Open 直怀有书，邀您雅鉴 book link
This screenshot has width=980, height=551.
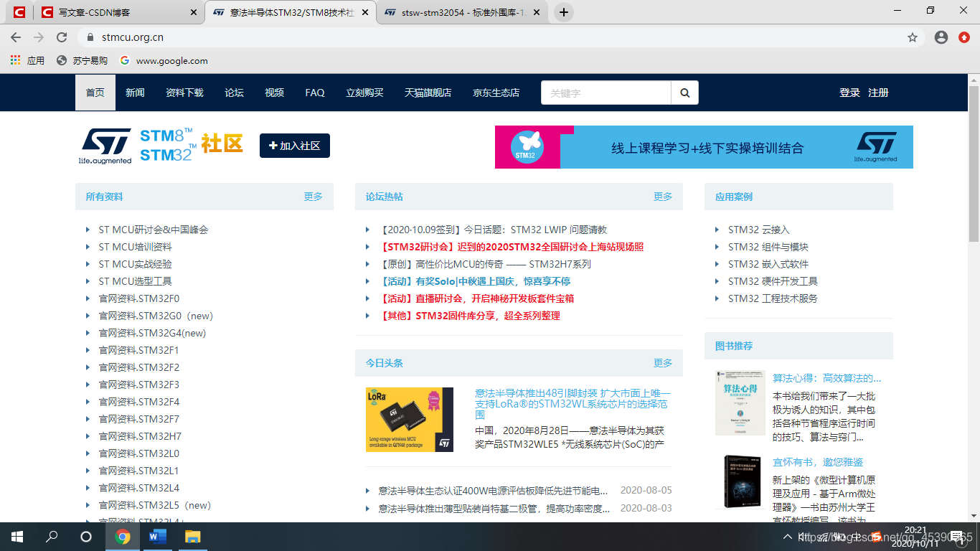click(x=818, y=462)
